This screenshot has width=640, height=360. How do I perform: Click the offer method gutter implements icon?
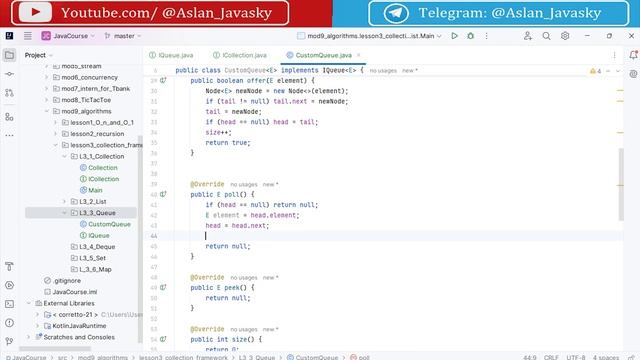click(x=163, y=80)
